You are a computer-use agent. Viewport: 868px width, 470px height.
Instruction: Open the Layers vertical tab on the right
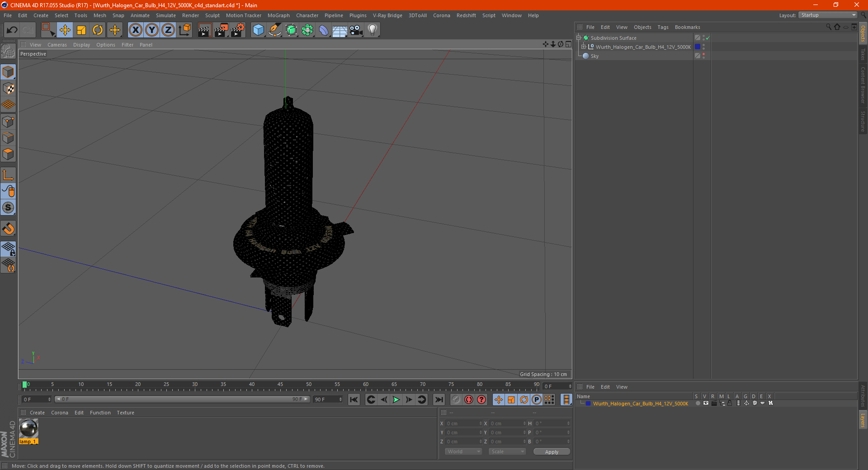(x=863, y=420)
